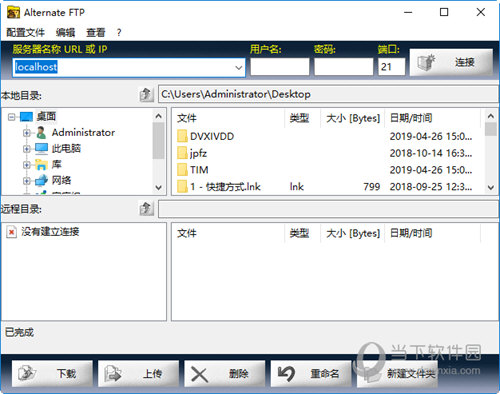This screenshot has height=394, width=500.
Task: Click the DVXIVDD folder icon
Action: tap(182, 136)
